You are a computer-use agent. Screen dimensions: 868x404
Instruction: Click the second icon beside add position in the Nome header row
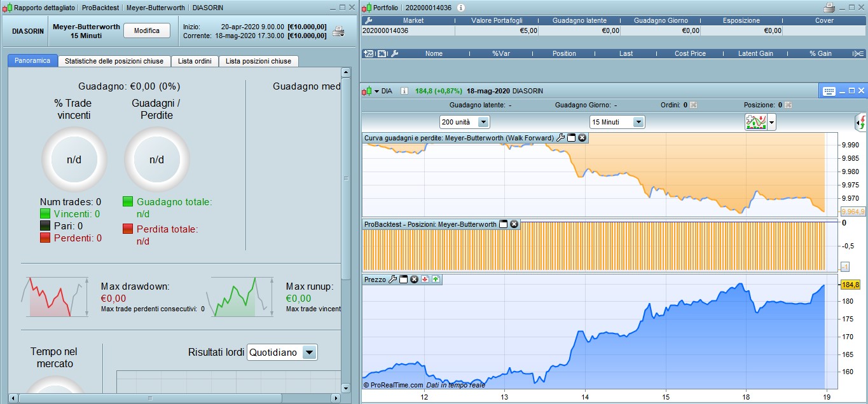click(382, 53)
